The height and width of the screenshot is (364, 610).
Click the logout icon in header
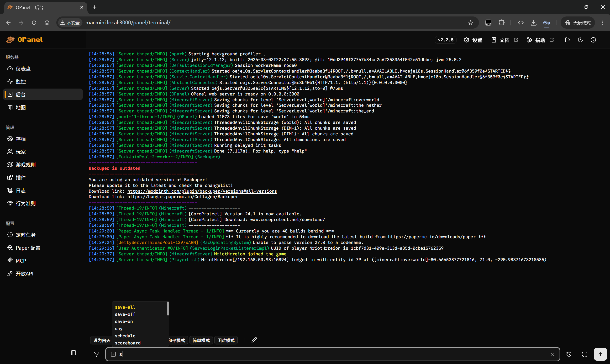coord(567,40)
